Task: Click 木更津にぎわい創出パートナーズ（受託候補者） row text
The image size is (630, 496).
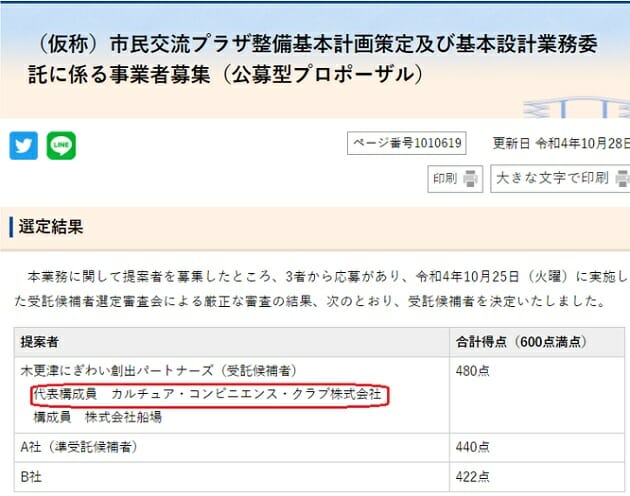Action: [159, 371]
